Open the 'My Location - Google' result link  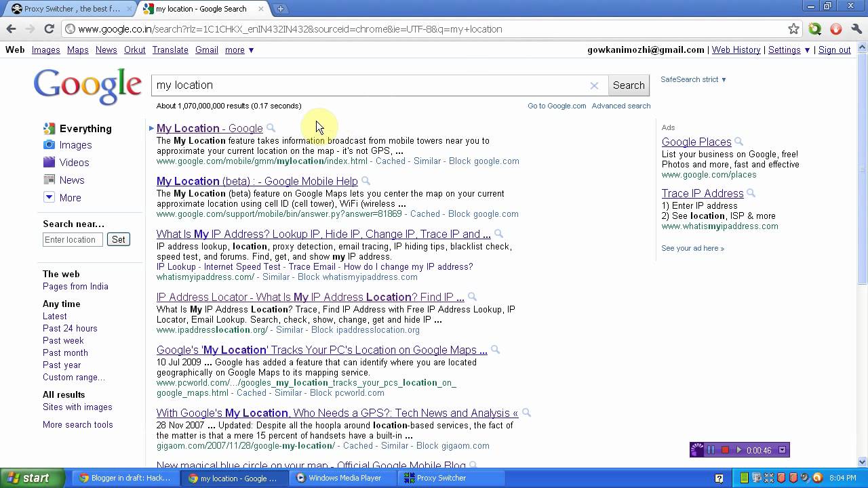click(x=210, y=128)
